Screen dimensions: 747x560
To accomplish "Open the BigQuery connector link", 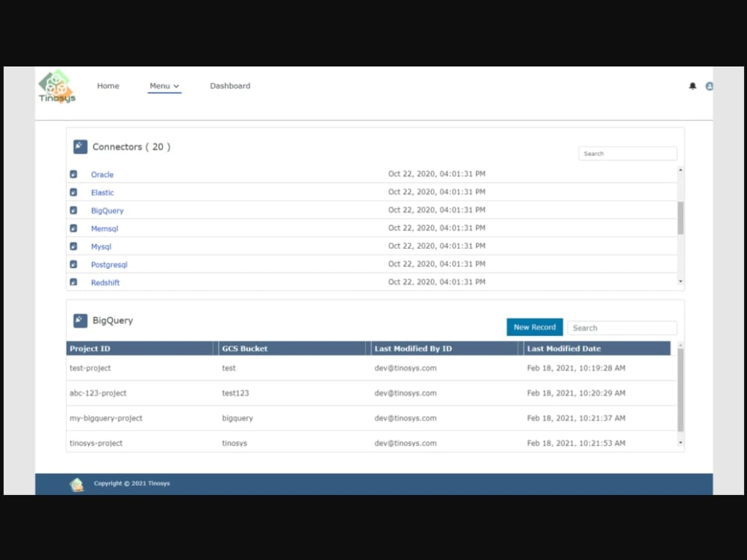I will pyautogui.click(x=107, y=210).
